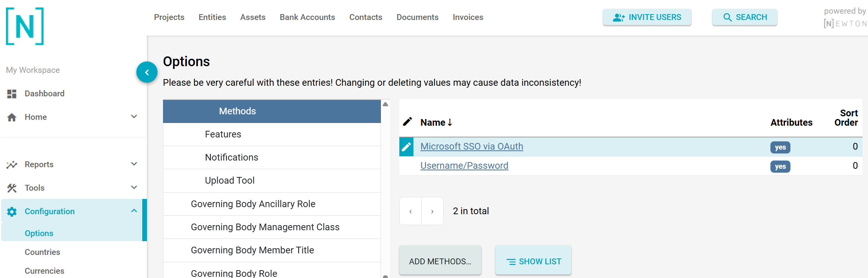Select Governing Body Ancillary Role option
The image size is (868, 278).
tap(253, 204)
